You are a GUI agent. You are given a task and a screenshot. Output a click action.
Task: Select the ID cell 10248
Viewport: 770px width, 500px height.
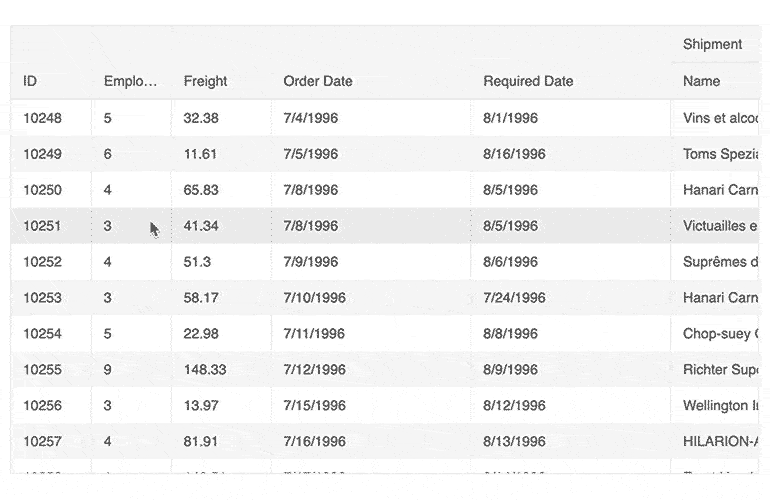42,118
